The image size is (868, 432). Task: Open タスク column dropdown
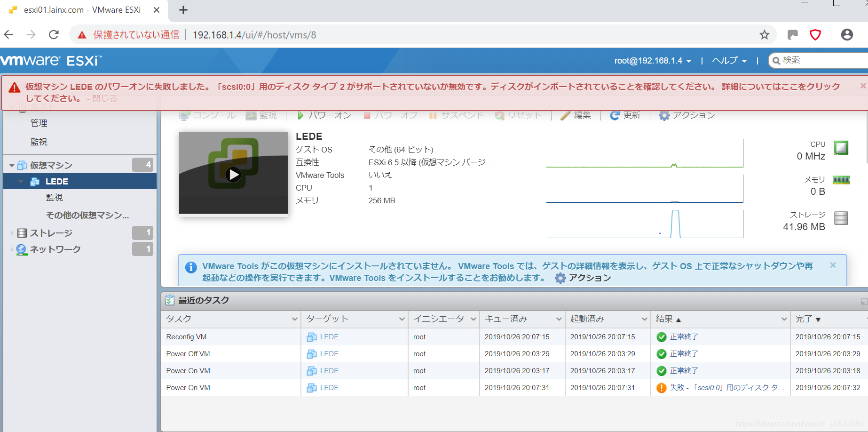click(x=295, y=319)
